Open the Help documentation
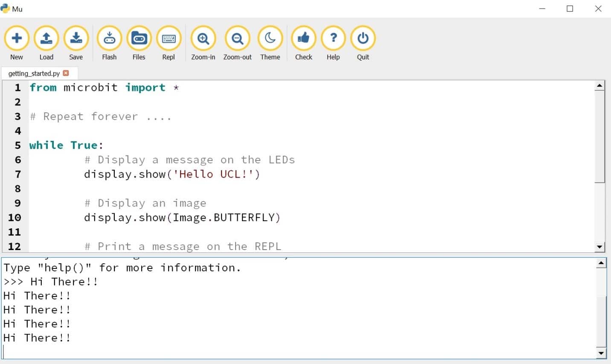 [333, 43]
